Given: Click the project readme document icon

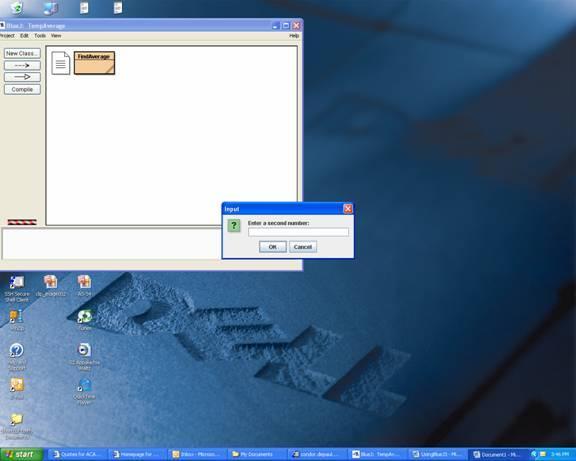Looking at the screenshot, I should pos(61,63).
